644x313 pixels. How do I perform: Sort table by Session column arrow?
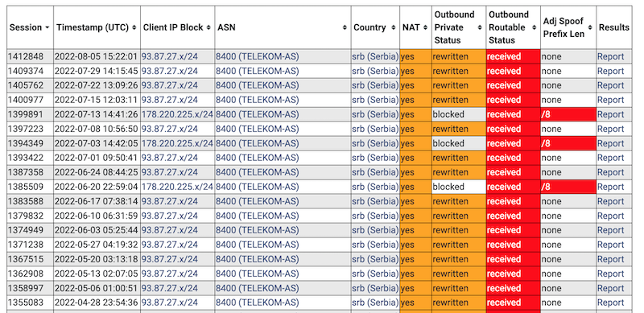[x=47, y=27]
